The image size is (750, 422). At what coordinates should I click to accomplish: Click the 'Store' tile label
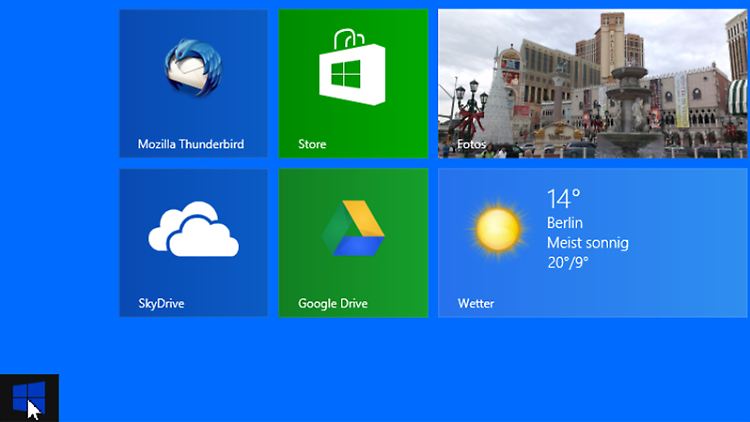pos(312,144)
